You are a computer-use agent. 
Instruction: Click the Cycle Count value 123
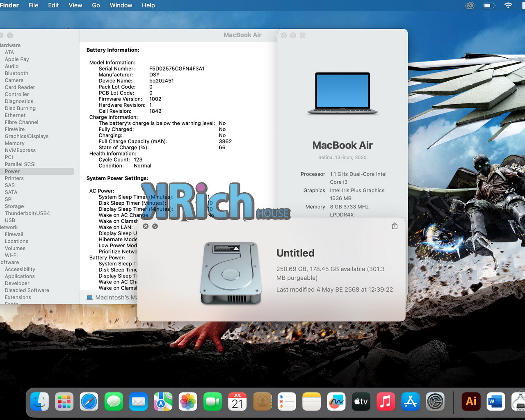[x=138, y=160]
